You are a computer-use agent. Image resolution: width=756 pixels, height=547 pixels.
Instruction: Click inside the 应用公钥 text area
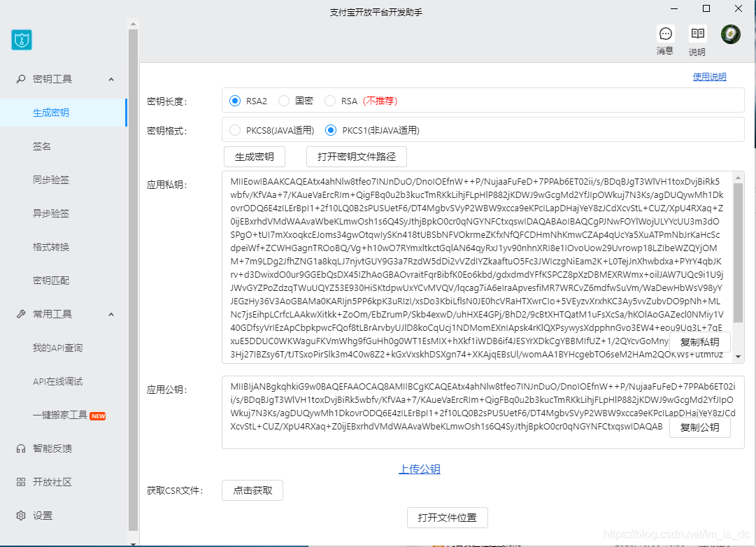click(x=483, y=413)
